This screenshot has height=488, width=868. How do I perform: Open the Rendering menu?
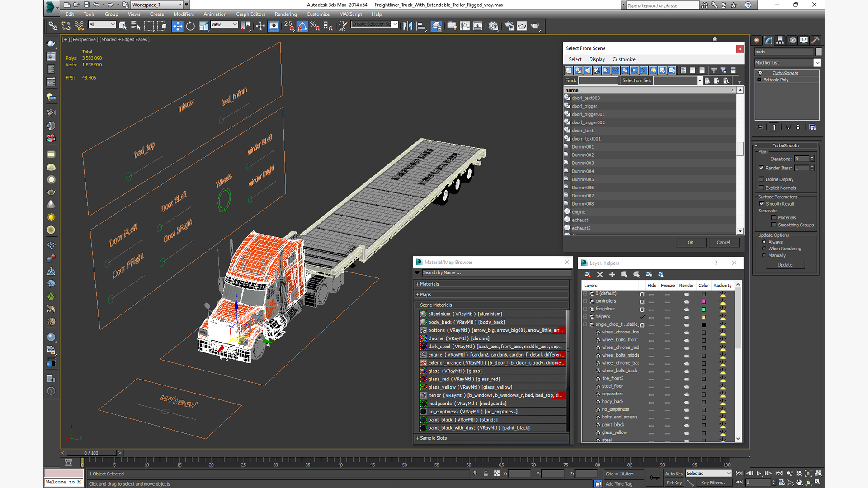coord(286,14)
